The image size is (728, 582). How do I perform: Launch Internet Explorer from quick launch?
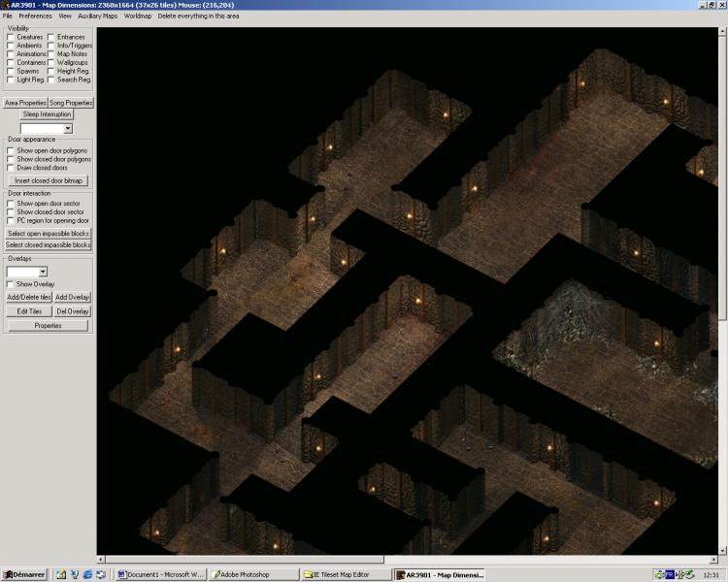pos(87,574)
